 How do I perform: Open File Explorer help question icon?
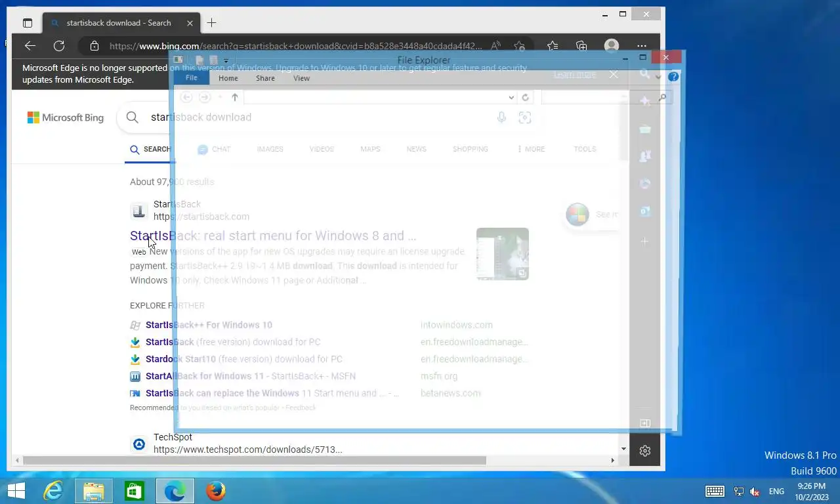[x=673, y=77]
